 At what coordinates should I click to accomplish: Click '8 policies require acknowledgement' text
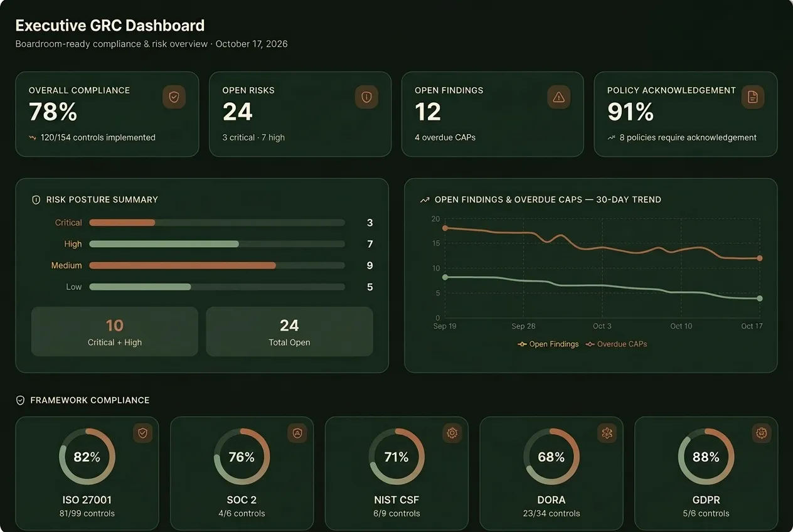point(688,137)
